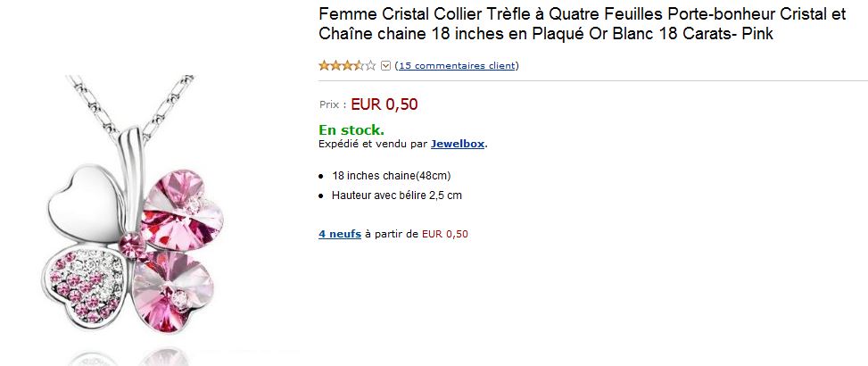Click the Hauteur avec bélire 2,5 cm bullet
The height and width of the screenshot is (366, 868).
(397, 195)
